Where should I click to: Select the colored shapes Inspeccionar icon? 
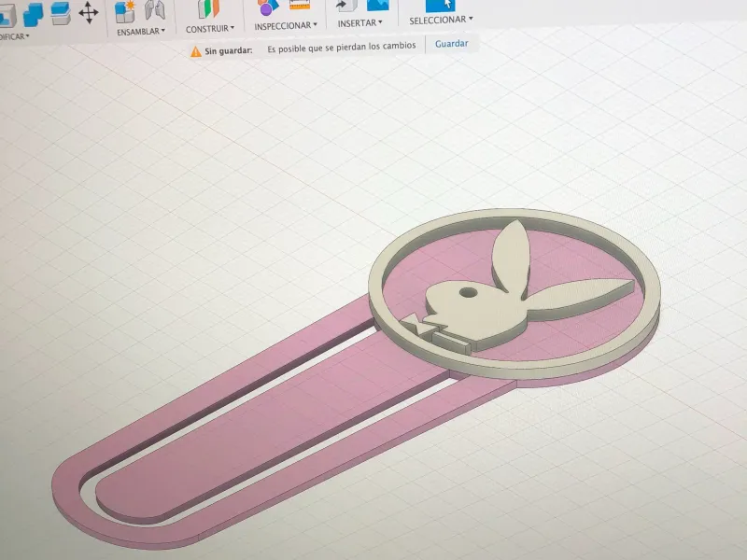click(268, 7)
